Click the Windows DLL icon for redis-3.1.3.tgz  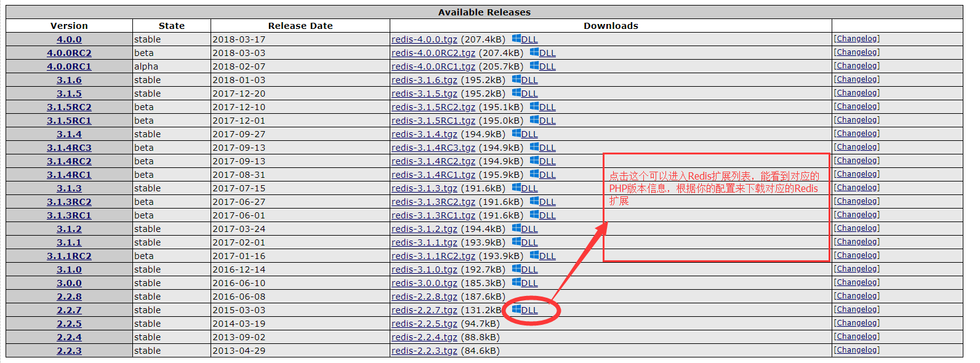[516, 188]
